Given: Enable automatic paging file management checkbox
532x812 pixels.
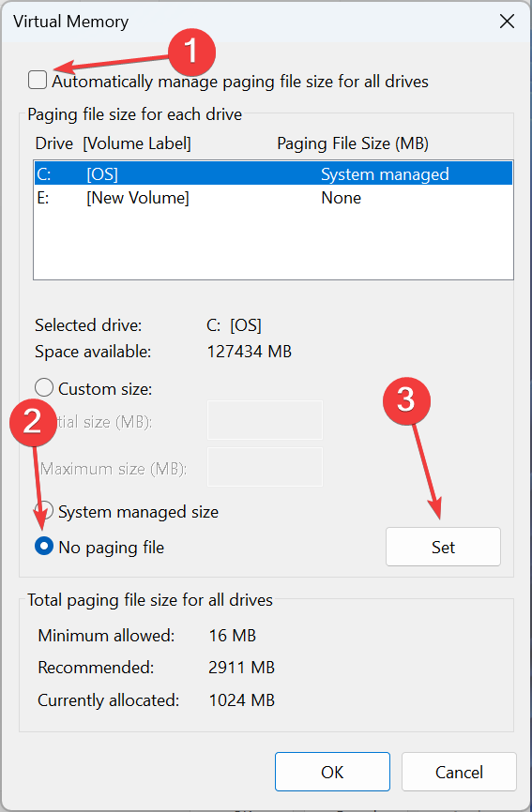Looking at the screenshot, I should click(38, 81).
